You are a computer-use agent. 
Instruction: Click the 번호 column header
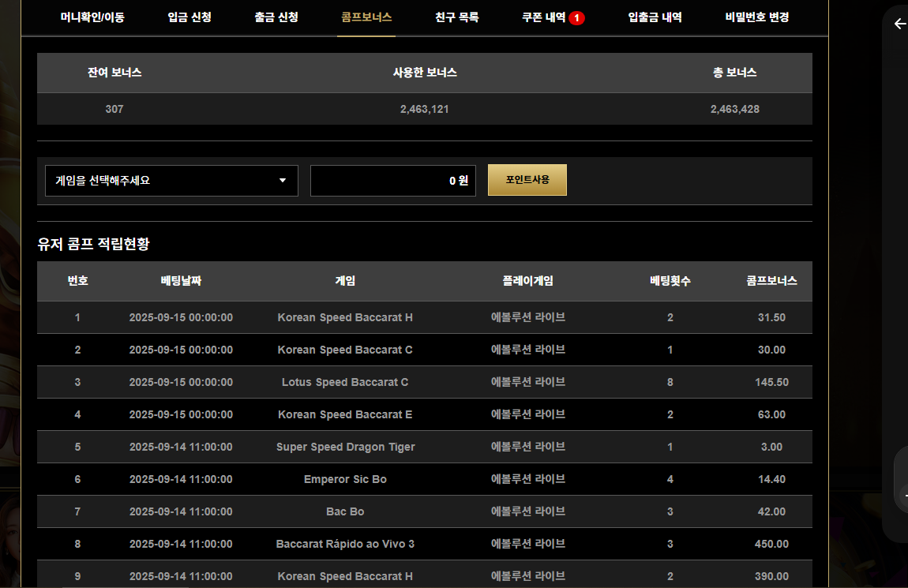[x=77, y=281]
